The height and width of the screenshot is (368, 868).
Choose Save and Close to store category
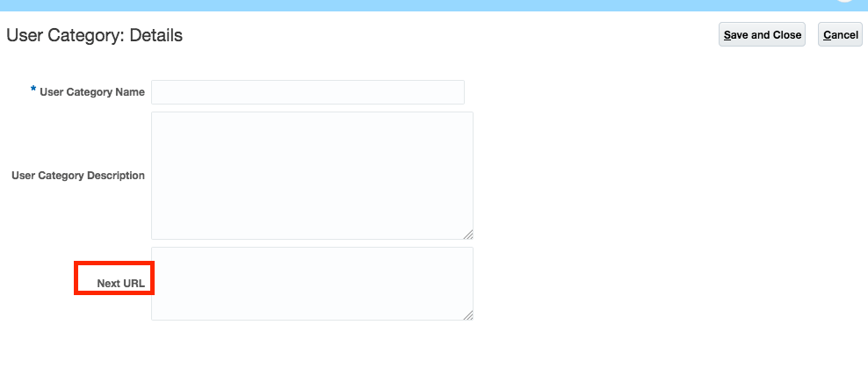(762, 35)
